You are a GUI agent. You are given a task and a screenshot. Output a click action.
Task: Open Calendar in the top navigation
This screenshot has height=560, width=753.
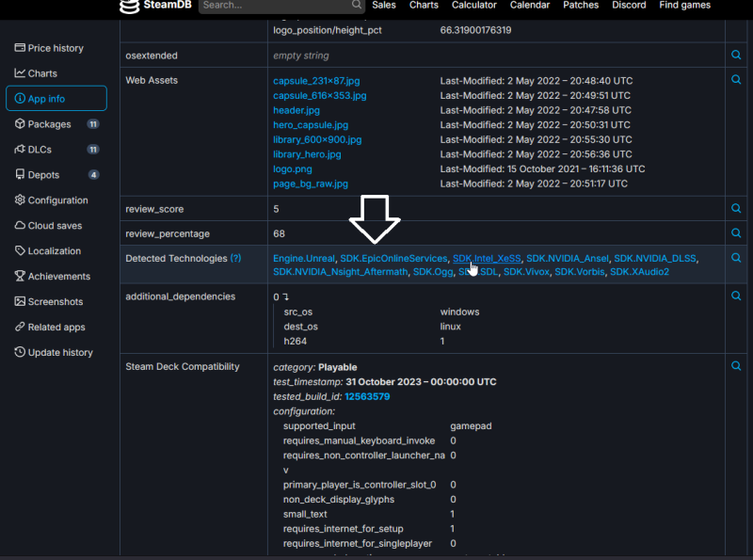530,6
